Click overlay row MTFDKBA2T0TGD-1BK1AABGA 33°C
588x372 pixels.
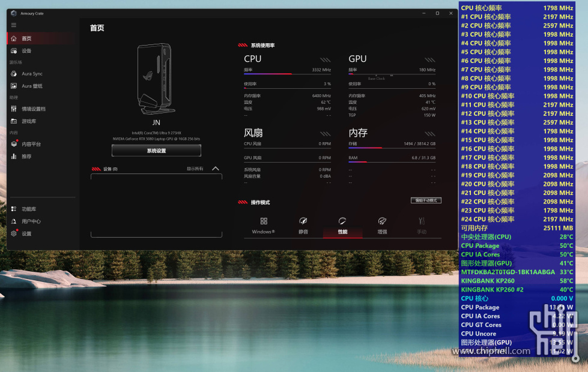[x=517, y=272]
